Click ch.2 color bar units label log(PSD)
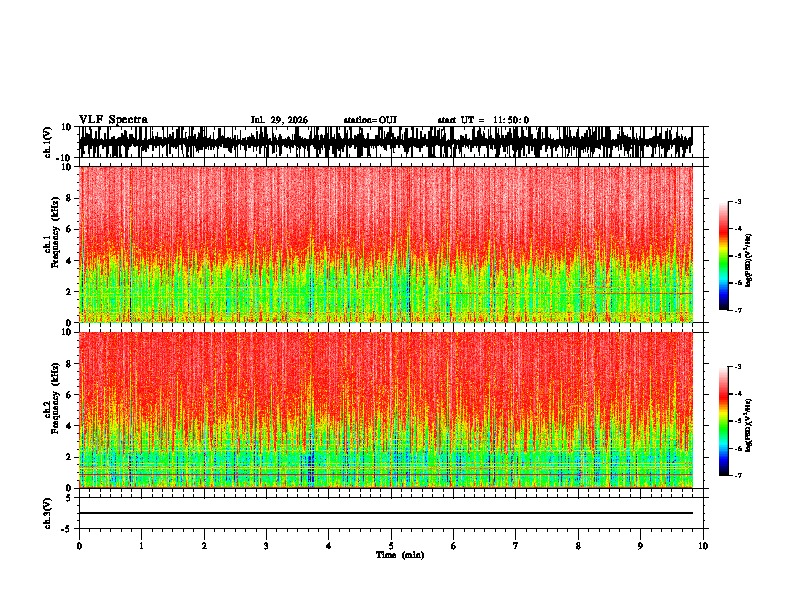 (748, 425)
